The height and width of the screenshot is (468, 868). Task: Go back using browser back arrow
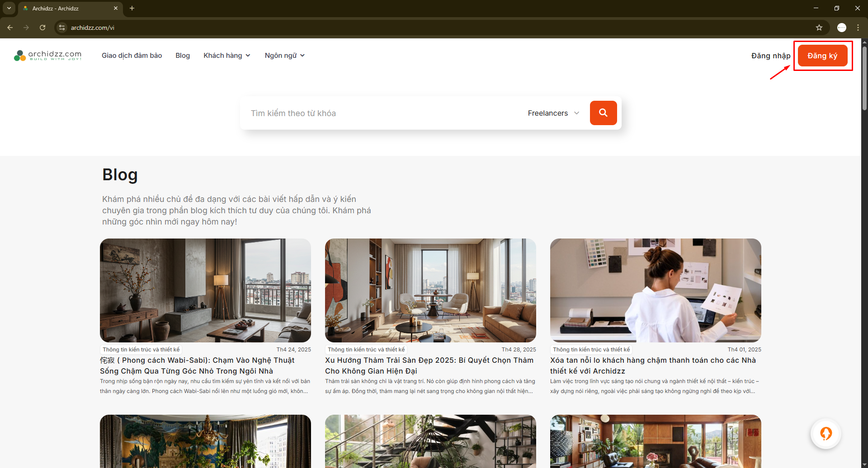coord(10,28)
